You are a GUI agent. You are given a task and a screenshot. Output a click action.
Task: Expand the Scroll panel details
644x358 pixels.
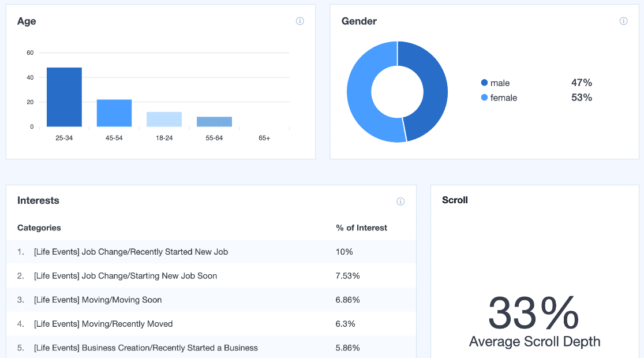454,200
